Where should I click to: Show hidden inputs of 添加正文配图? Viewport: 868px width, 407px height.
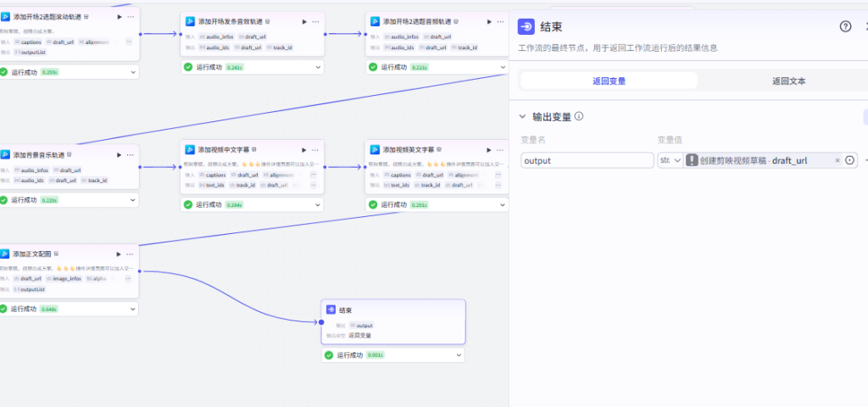pyautogui.click(x=129, y=278)
